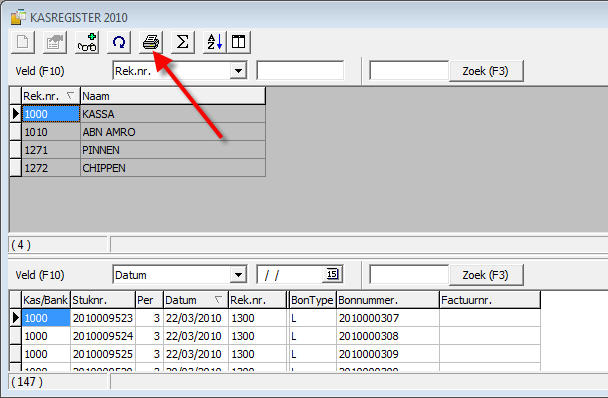Screen dimensions: 608x398
Task: Open the calendar picker in date field
Action: [x=332, y=274]
